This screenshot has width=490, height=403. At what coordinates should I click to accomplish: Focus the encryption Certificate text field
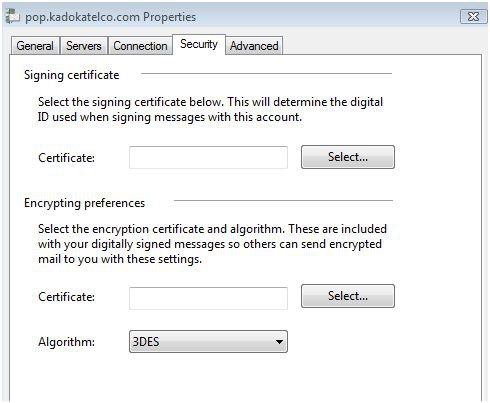tap(208, 298)
